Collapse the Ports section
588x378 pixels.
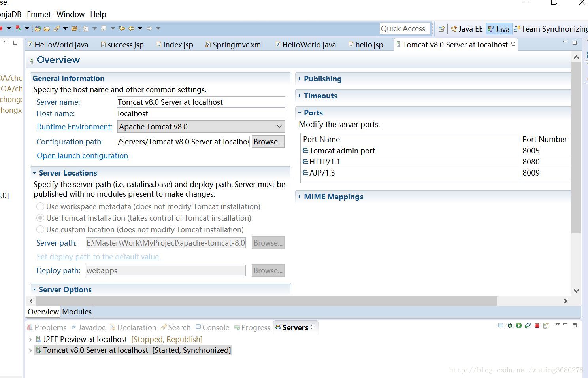[x=300, y=113]
